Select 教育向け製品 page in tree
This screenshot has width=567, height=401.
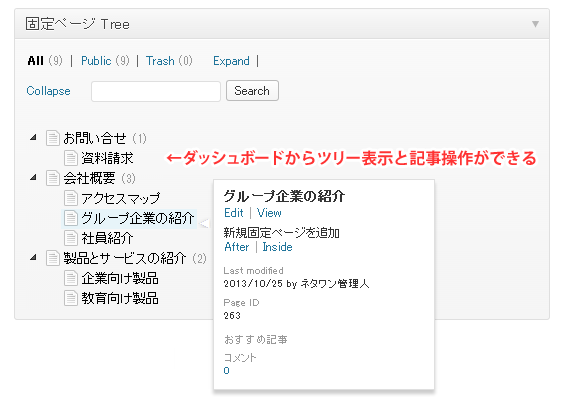pos(120,298)
